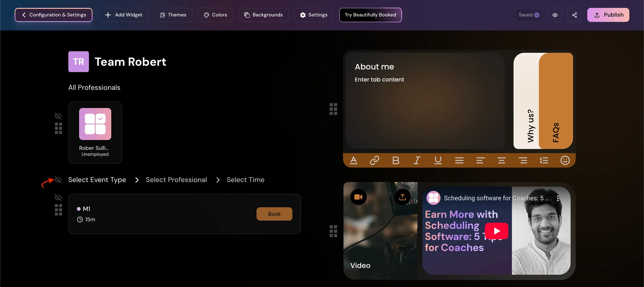Click the upload icon on the video widget
Viewport: 644px width, 287px height.
(x=402, y=197)
